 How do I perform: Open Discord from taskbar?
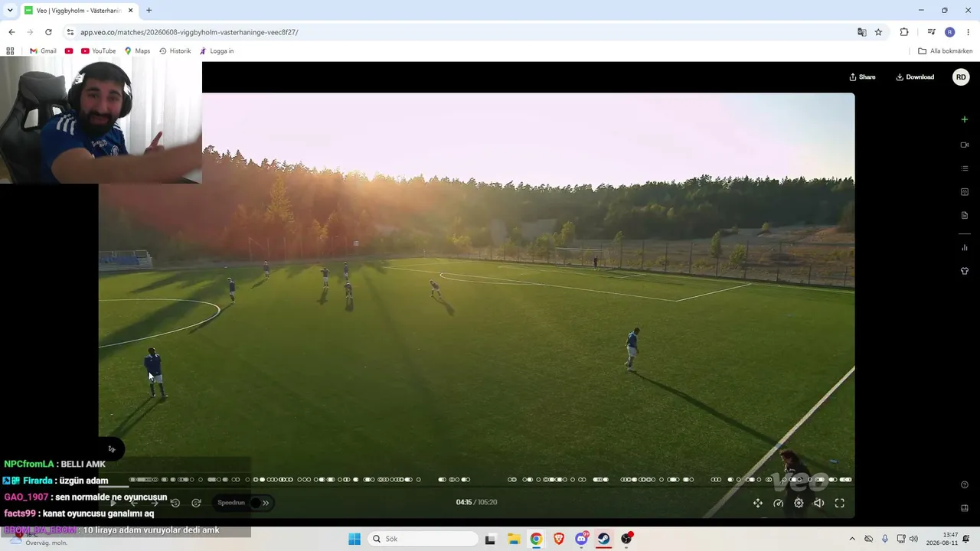click(x=581, y=539)
